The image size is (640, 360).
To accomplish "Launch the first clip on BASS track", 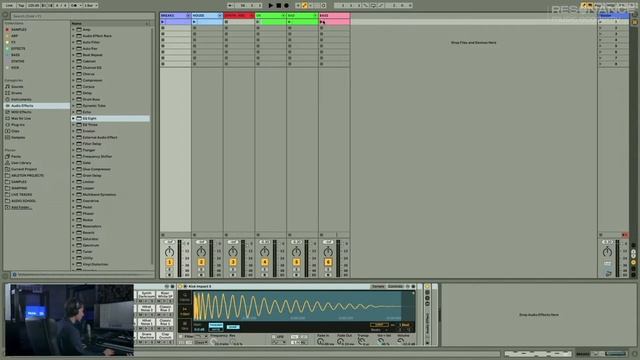I will tap(322, 22).
